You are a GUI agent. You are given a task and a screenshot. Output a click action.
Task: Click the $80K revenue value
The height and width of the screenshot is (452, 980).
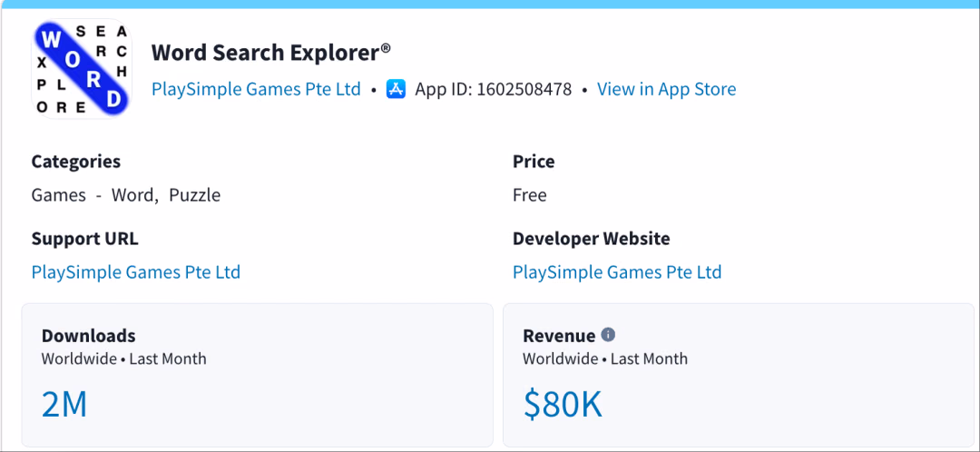pos(563,404)
